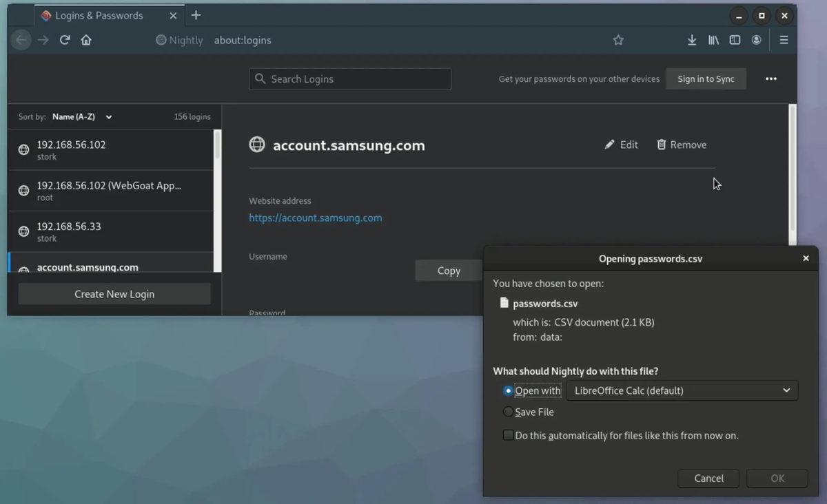The width and height of the screenshot is (827, 504).
Task: Edit the account.samsung.com login entry
Action: (x=621, y=145)
